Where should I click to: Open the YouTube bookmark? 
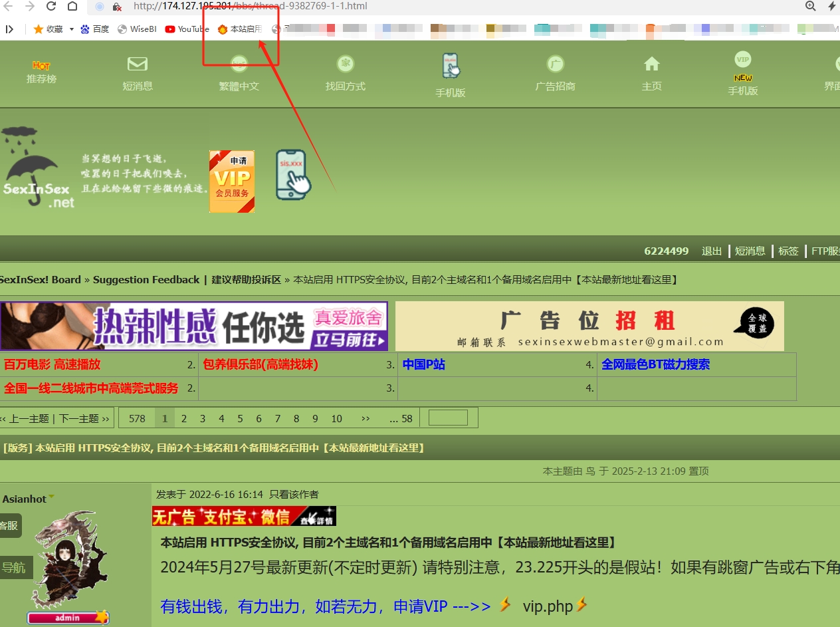[x=187, y=29]
